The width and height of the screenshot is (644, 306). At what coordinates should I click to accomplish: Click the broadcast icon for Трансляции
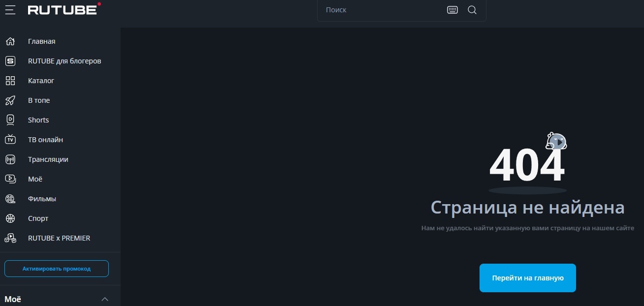pyautogui.click(x=10, y=159)
